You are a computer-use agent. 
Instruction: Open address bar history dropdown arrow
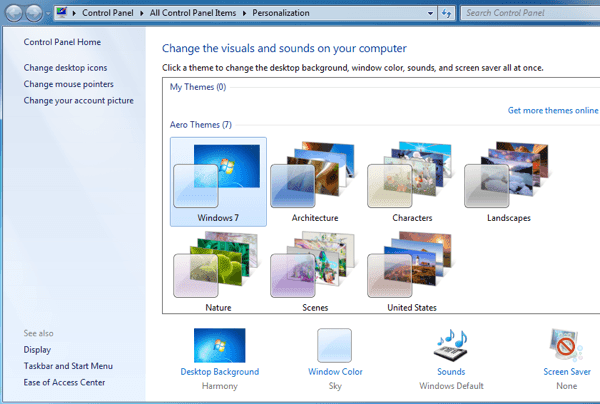pos(430,13)
